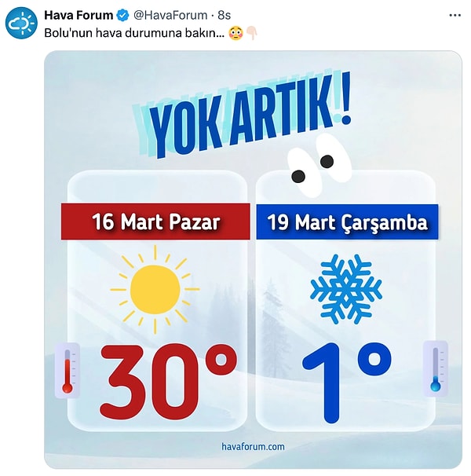The height and width of the screenshot is (476, 471).
Task: Open the @HavaForum handle link
Action: coord(170,15)
